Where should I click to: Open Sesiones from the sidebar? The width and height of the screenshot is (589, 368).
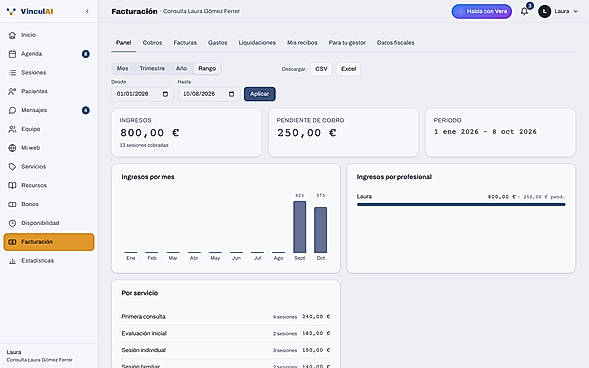pyautogui.click(x=49, y=72)
